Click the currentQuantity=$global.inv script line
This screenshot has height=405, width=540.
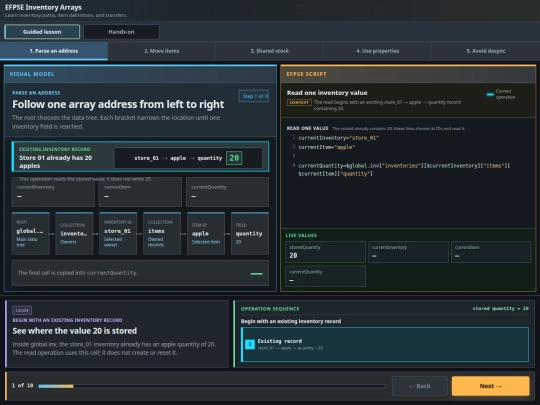point(404,170)
